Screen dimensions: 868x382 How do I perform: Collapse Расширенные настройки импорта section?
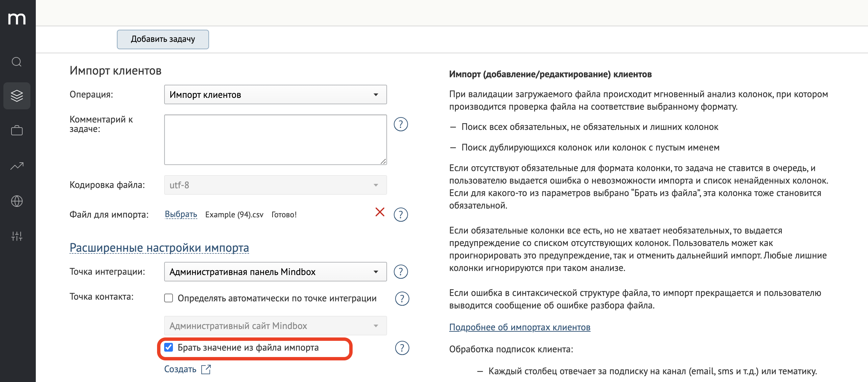click(159, 248)
